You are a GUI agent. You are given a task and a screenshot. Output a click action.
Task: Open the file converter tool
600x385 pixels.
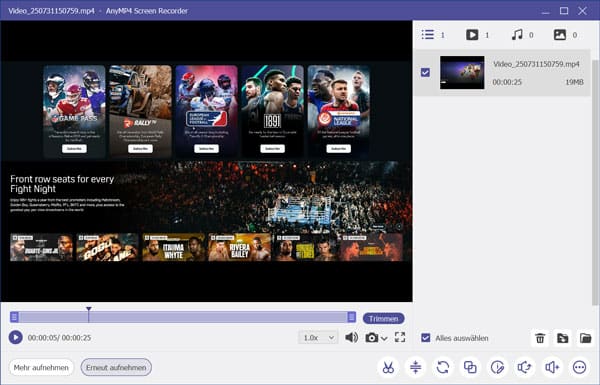(443, 367)
